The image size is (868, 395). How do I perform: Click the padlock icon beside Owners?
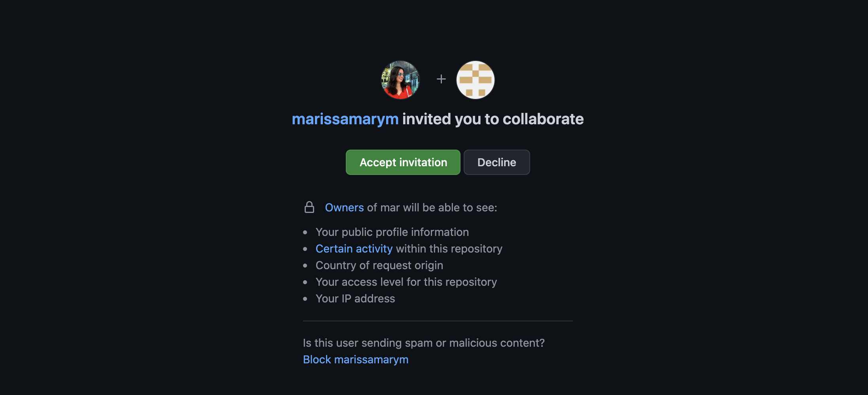309,207
